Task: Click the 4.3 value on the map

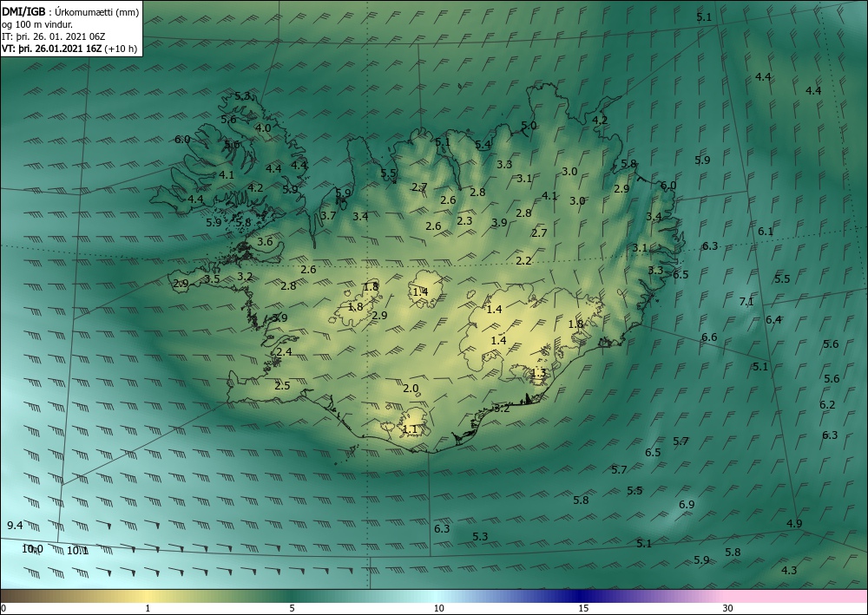Action: 789,571
